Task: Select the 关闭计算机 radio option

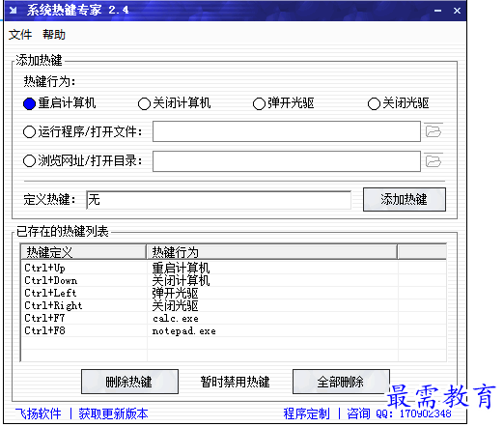Action: (x=174, y=103)
